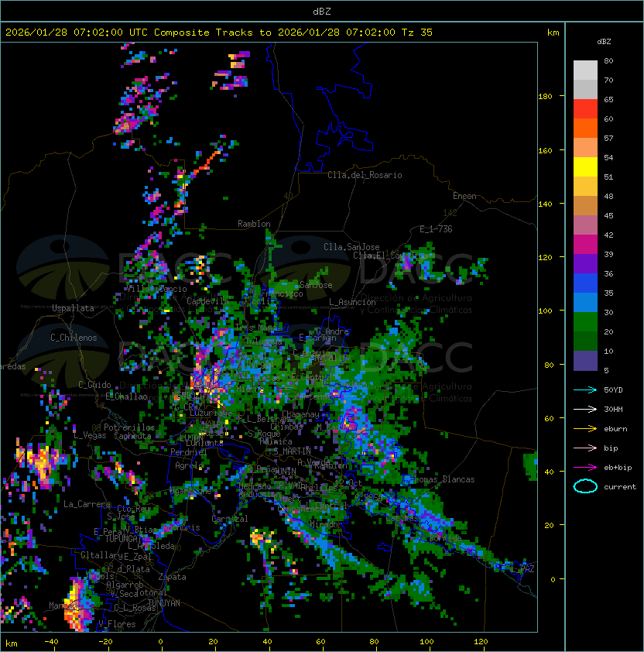Click the '180' tick on vertical km axis
Viewport: 644px width, 652px height.
pos(545,97)
